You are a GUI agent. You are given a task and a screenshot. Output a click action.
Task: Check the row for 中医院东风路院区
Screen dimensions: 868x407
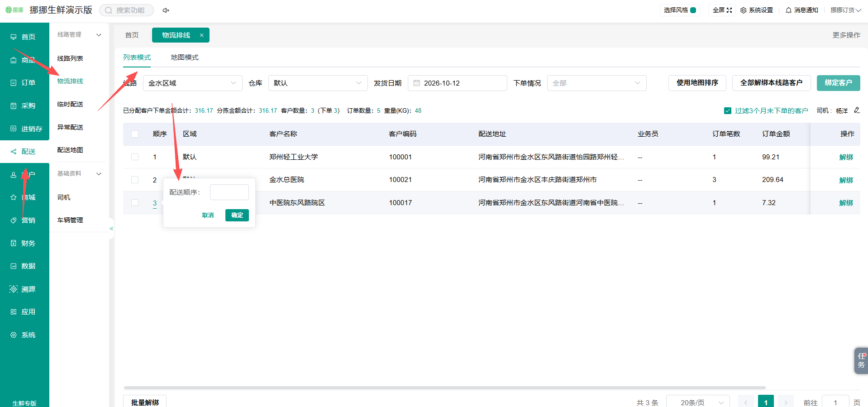coord(135,203)
